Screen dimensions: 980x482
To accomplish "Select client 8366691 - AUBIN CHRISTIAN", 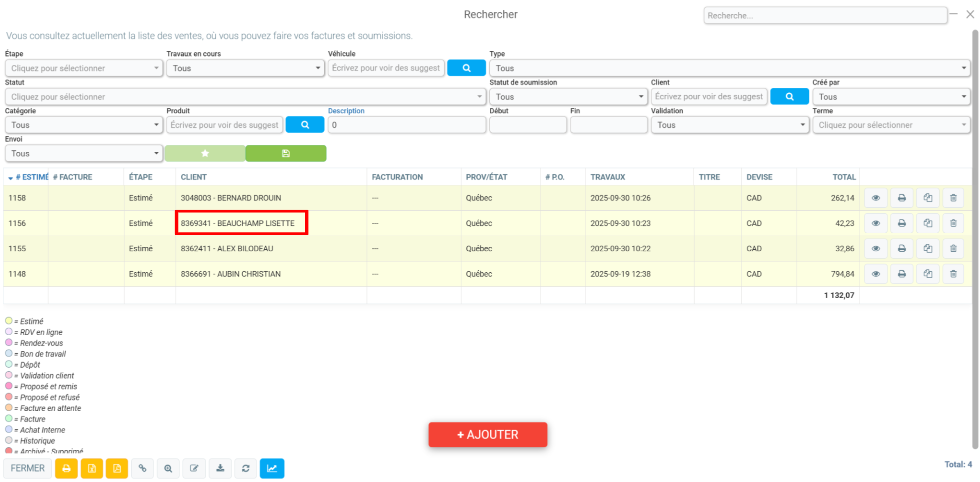I will (230, 274).
